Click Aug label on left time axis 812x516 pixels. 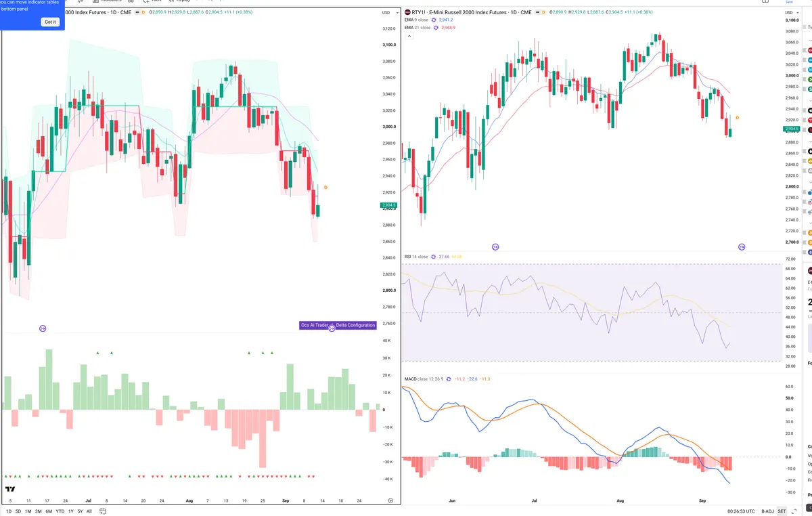point(189,500)
